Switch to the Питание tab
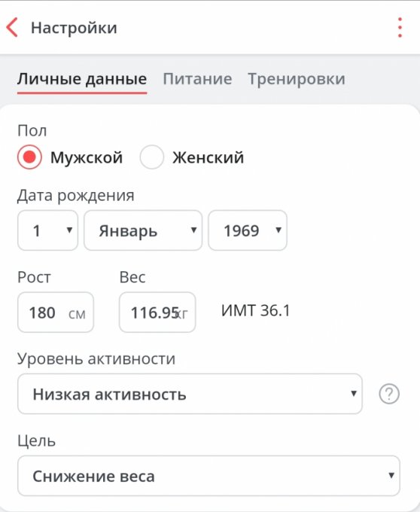 (197, 79)
